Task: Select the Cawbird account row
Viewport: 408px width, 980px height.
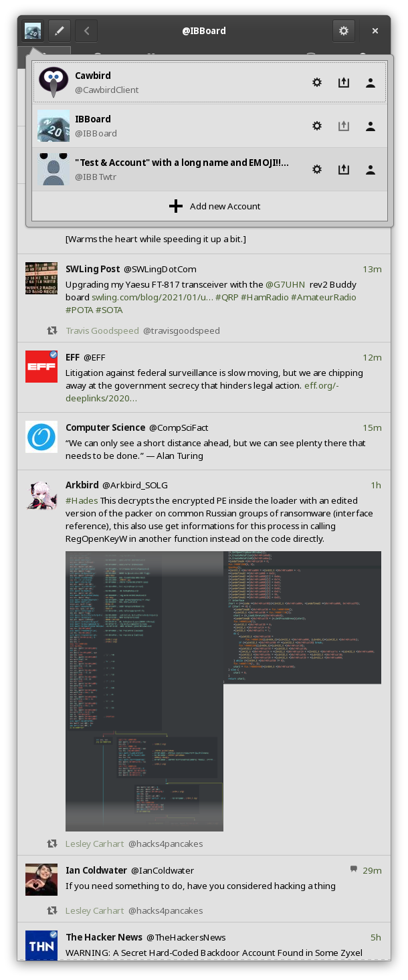Action: 210,82
